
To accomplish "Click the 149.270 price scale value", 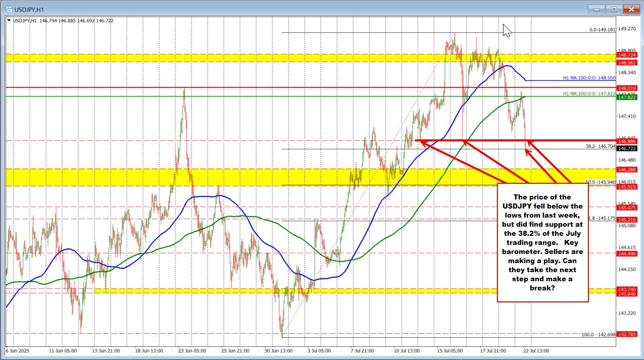I will point(627,29).
